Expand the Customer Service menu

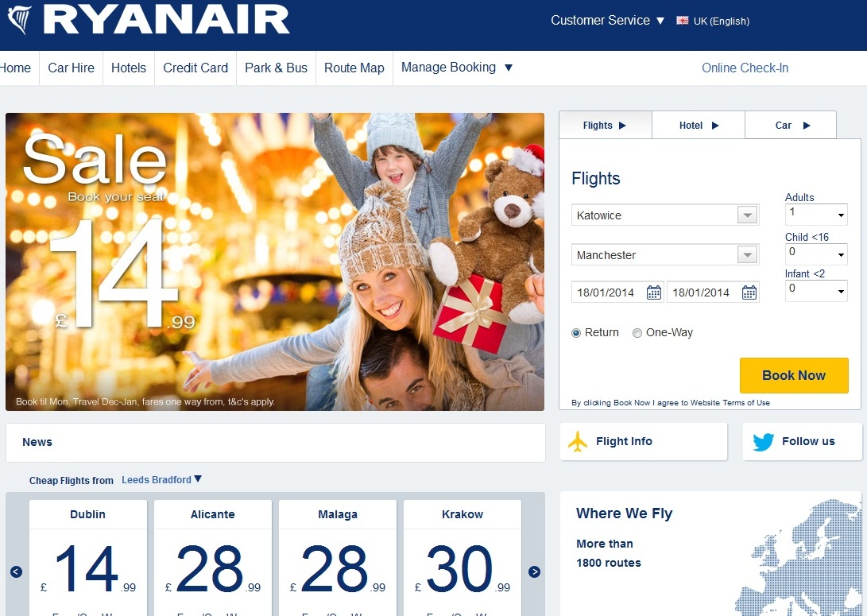(607, 21)
